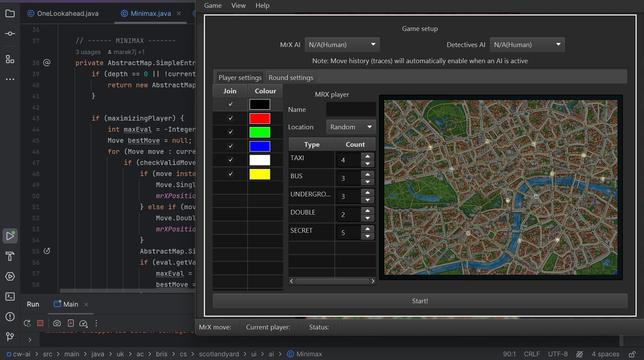Open the Detectives AI dropdown
The width and height of the screenshot is (644, 360).
point(527,45)
